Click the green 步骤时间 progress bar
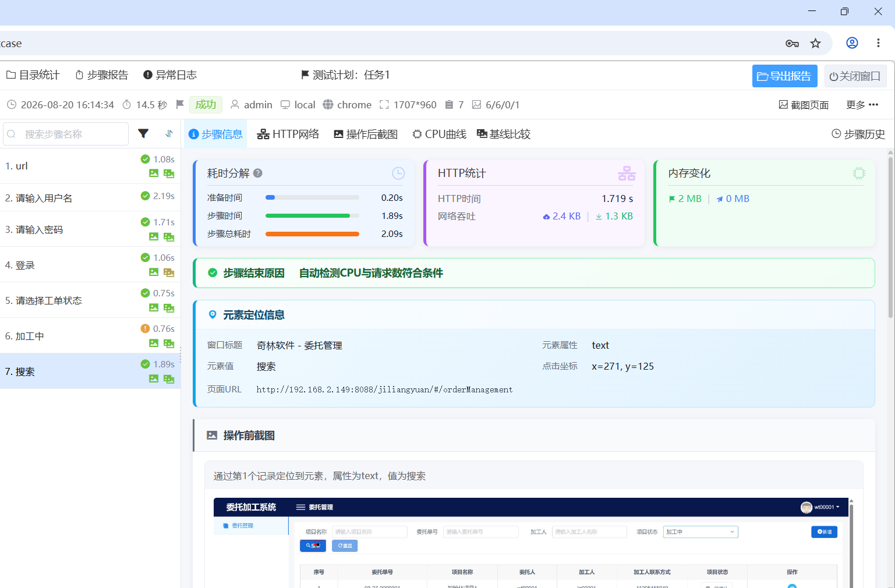Viewport: 895px width, 588px height. (x=312, y=215)
